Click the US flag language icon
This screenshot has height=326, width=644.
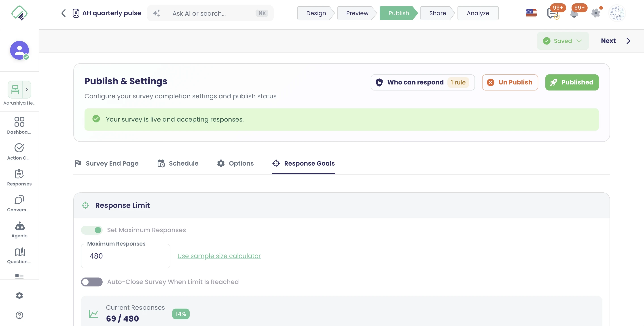click(531, 13)
